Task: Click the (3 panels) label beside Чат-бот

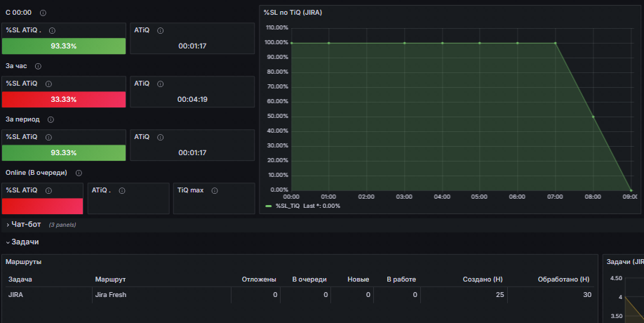Action: pyautogui.click(x=62, y=225)
